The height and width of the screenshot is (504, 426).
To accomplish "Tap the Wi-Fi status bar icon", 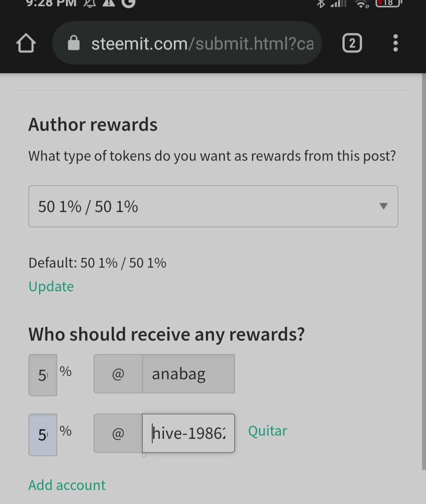I will pos(362,4).
